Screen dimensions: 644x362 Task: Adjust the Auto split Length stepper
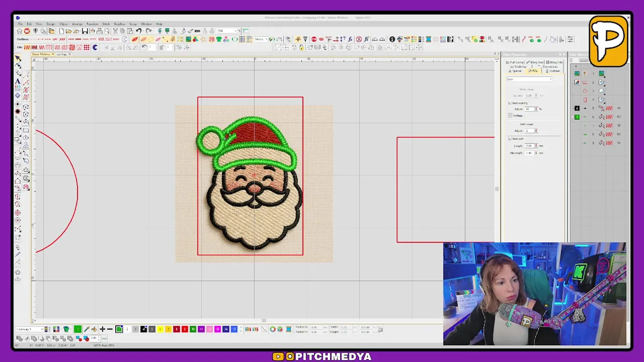[536, 146]
